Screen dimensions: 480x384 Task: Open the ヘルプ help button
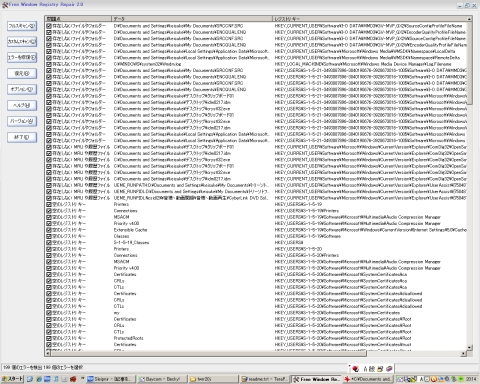(22, 105)
